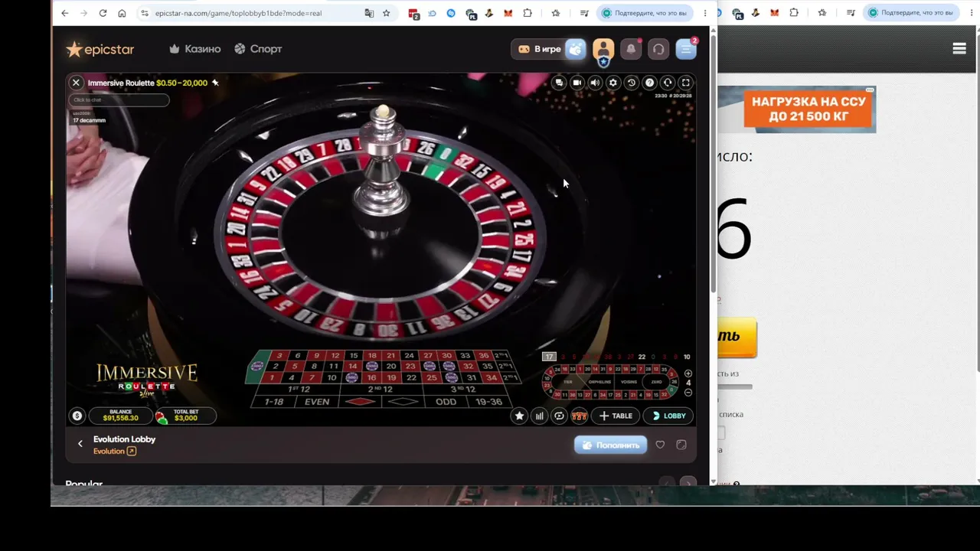Click the favorite bets star icon
Screen dimensions: 980x551
point(519,416)
